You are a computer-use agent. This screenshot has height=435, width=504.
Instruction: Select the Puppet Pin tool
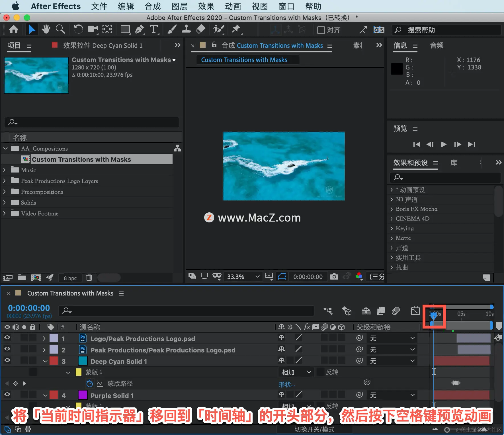[x=236, y=29]
